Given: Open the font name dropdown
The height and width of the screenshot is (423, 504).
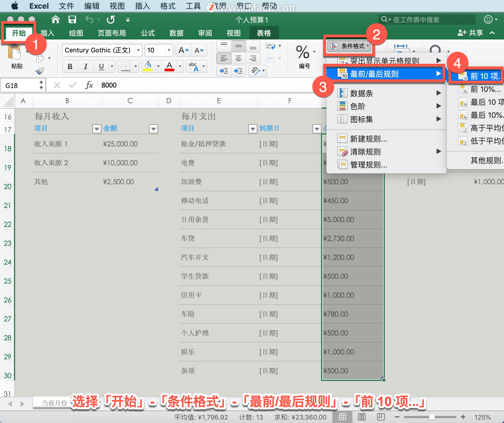Looking at the screenshot, I should click(x=138, y=50).
